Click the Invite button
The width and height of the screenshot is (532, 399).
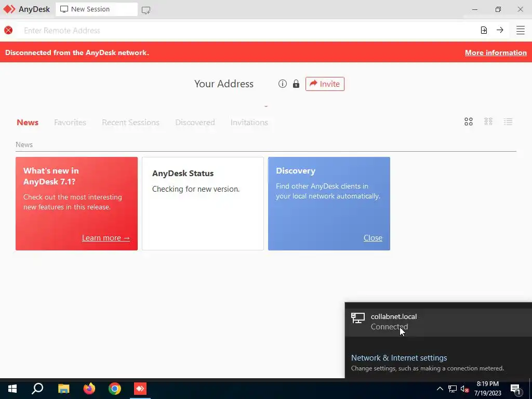[325, 84]
